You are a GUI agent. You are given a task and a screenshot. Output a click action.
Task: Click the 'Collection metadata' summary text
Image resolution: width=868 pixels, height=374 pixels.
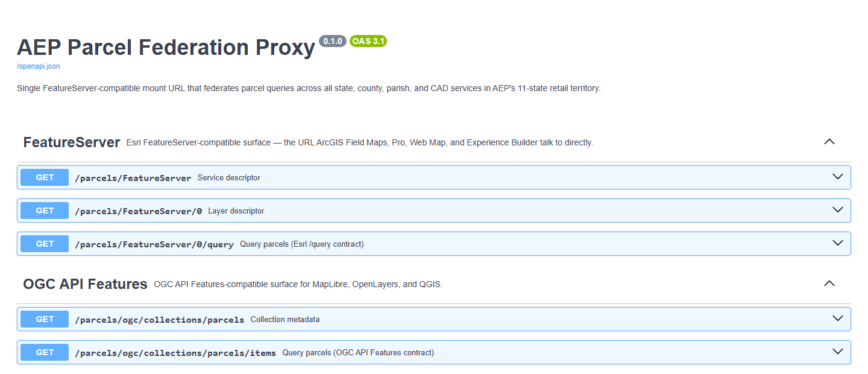(x=285, y=320)
